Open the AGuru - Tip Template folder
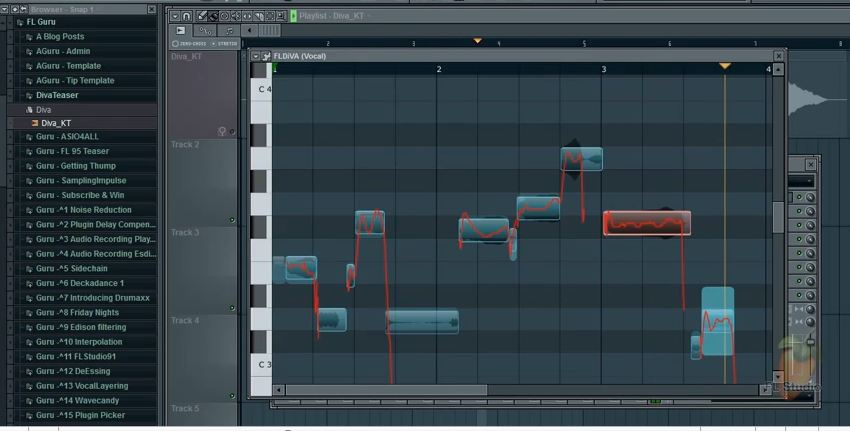Screen dimensions: 850x431 pyautogui.click(x=75, y=81)
